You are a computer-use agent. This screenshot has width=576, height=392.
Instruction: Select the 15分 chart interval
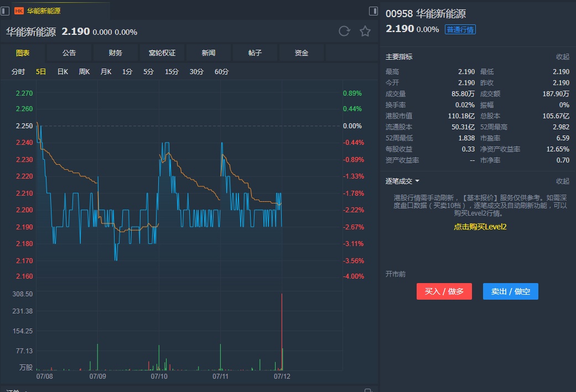(172, 71)
